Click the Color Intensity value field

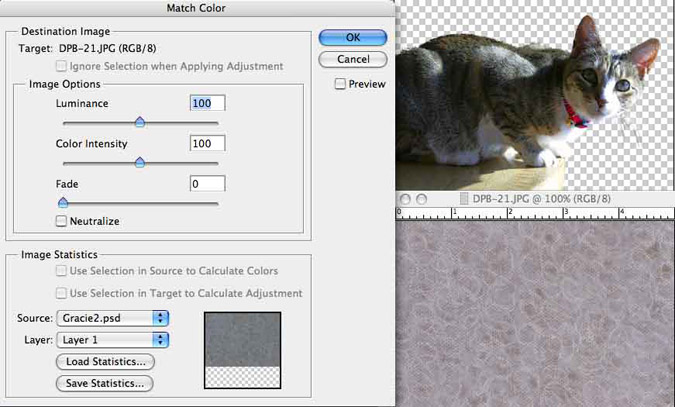(207, 143)
